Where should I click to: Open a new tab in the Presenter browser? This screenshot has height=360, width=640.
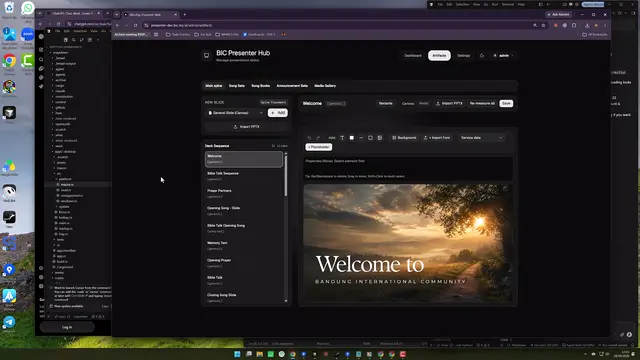coord(184,15)
